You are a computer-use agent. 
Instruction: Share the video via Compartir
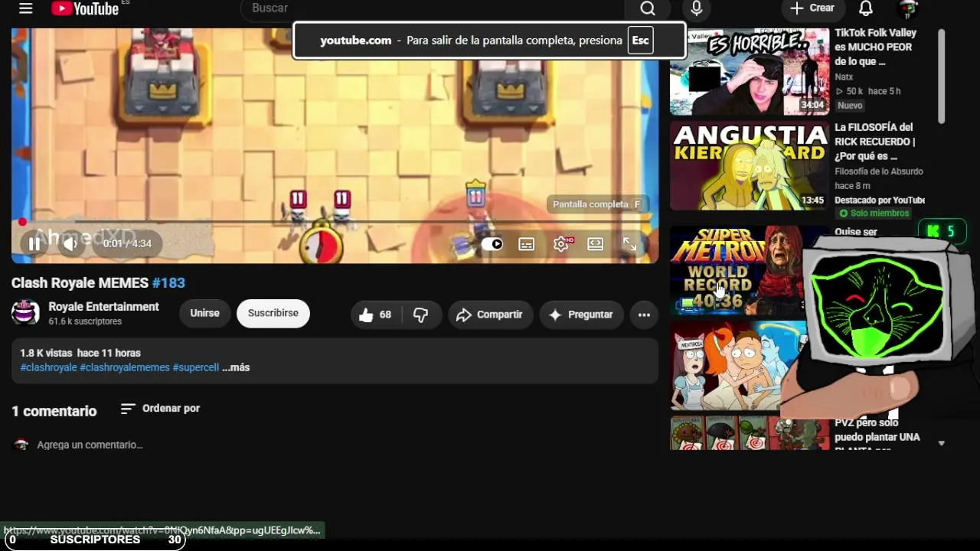[x=490, y=315]
